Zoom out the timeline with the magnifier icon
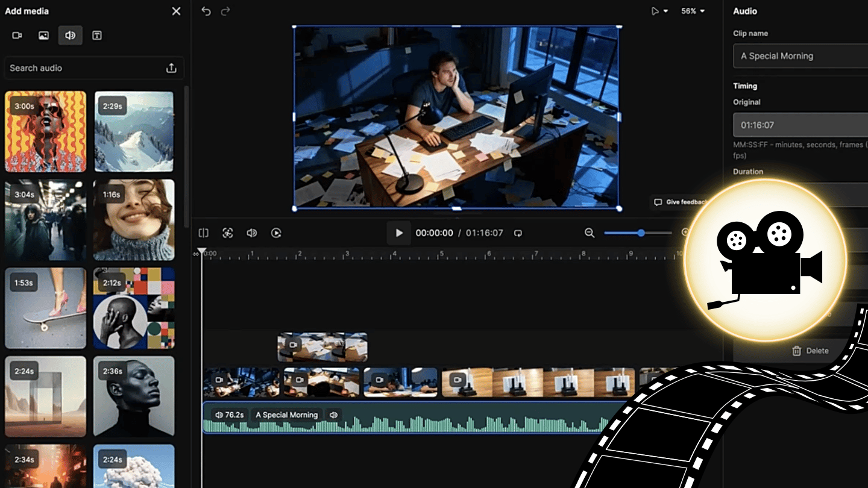This screenshot has width=868, height=488. [590, 233]
